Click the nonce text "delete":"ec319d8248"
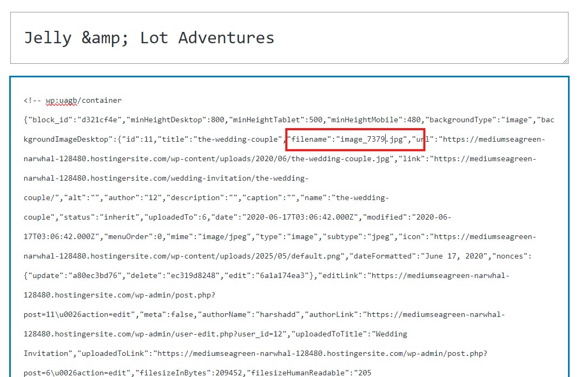This screenshot has height=377, width=588. point(173,276)
